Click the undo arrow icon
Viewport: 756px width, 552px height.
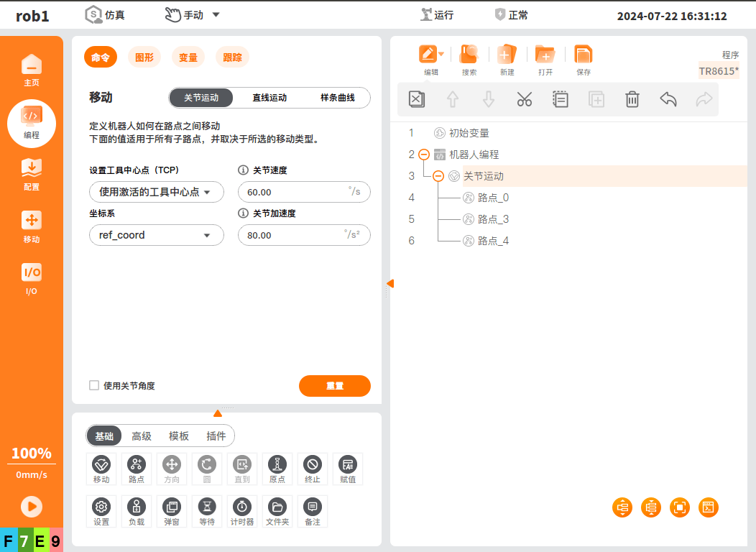pos(668,99)
